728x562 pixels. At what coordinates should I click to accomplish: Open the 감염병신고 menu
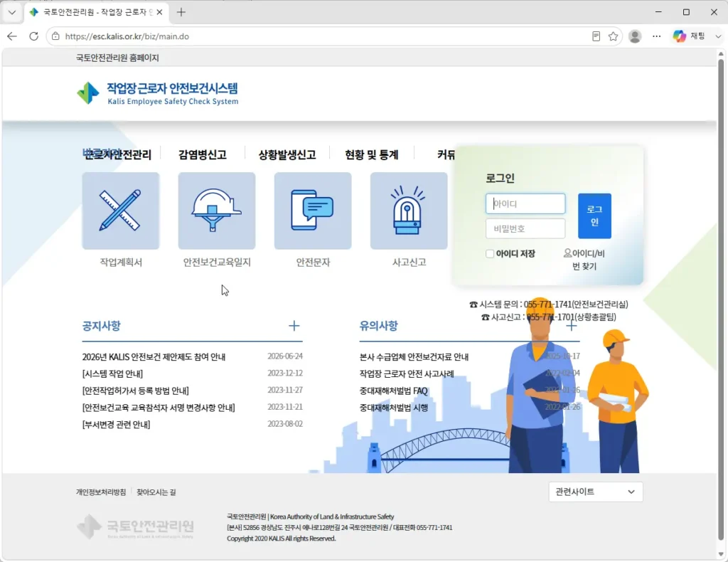click(x=203, y=154)
